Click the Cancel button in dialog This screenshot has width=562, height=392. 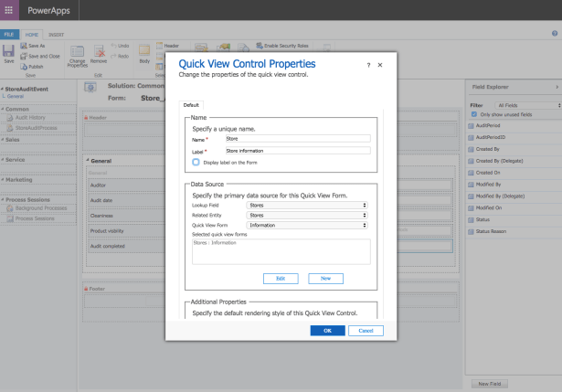tap(365, 330)
